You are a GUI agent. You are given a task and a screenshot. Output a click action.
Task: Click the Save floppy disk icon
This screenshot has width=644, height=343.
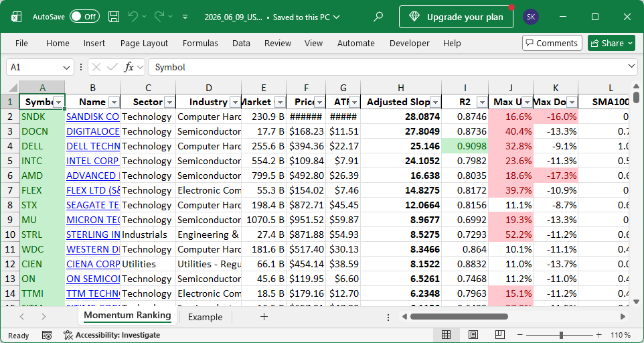(114, 17)
